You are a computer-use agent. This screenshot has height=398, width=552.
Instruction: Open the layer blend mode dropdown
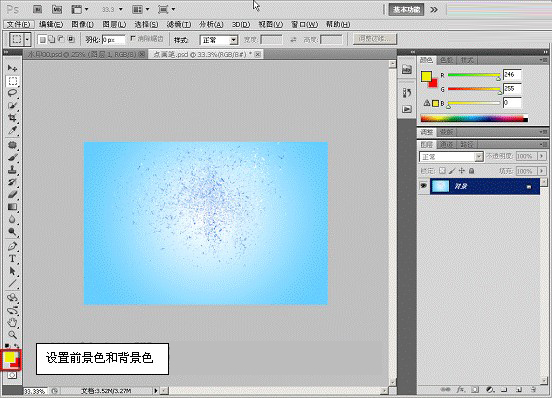[451, 157]
